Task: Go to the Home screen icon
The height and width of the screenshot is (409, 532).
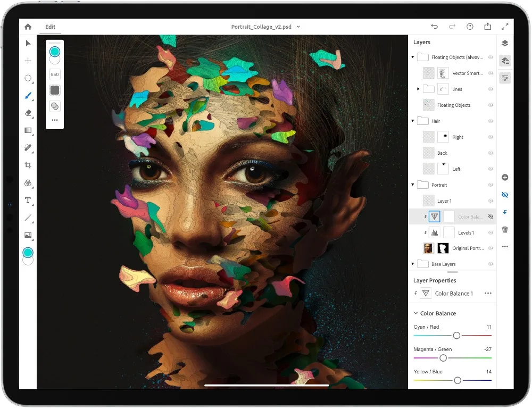Action: coord(28,27)
